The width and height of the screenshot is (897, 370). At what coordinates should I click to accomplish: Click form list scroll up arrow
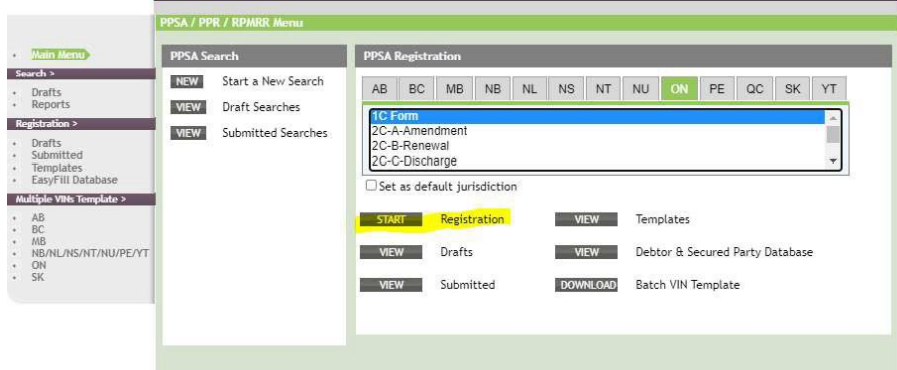click(x=833, y=117)
